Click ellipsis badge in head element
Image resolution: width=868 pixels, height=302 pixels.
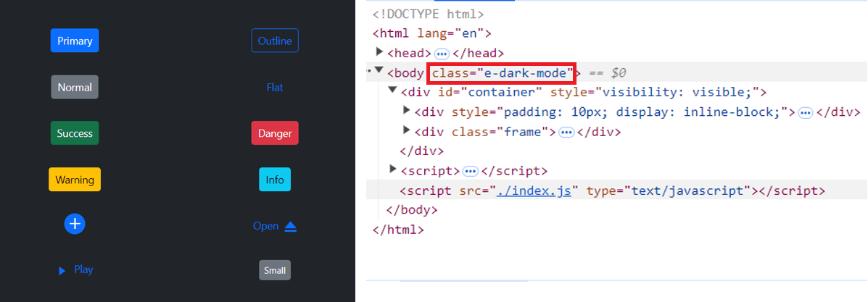[x=442, y=54]
